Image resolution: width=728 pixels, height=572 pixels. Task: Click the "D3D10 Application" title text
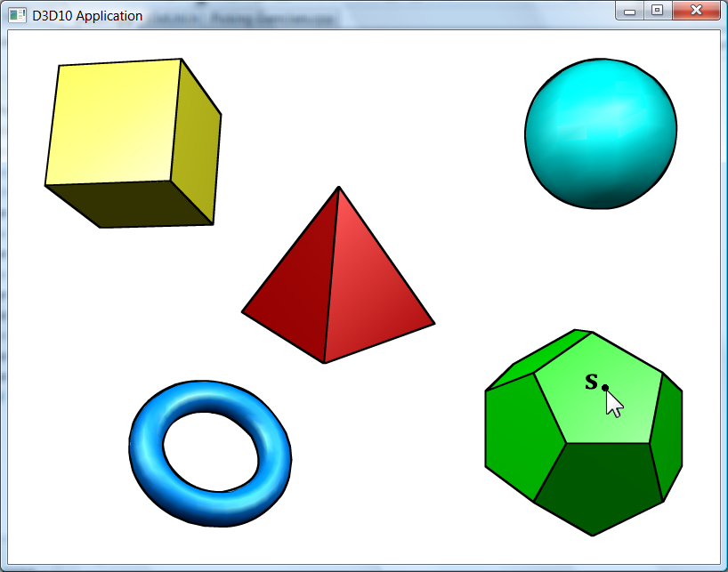[86, 15]
